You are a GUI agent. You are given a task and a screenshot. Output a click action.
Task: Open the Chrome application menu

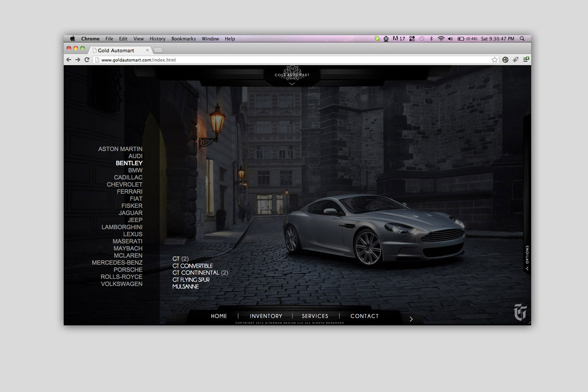point(90,39)
